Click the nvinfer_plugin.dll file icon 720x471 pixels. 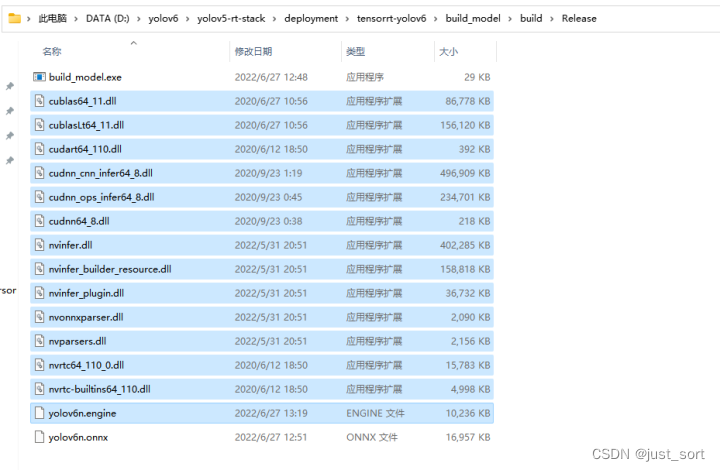pyautogui.click(x=39, y=293)
